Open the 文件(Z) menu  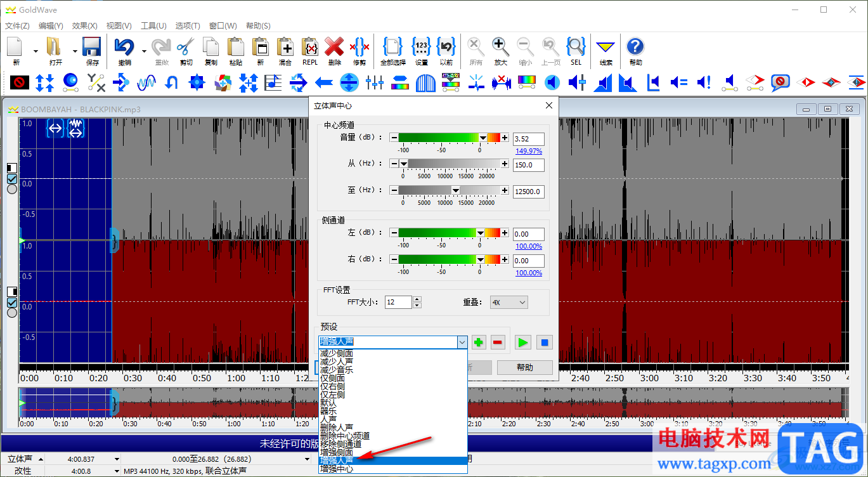click(17, 26)
